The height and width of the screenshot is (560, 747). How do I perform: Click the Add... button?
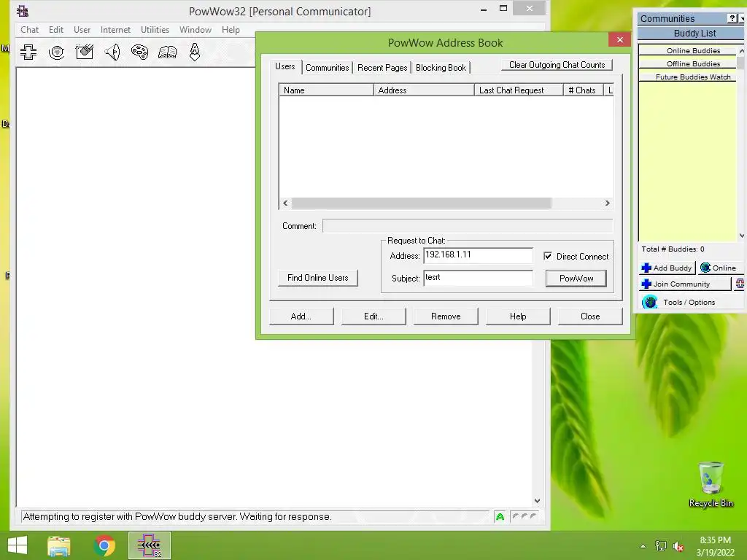pyautogui.click(x=301, y=316)
